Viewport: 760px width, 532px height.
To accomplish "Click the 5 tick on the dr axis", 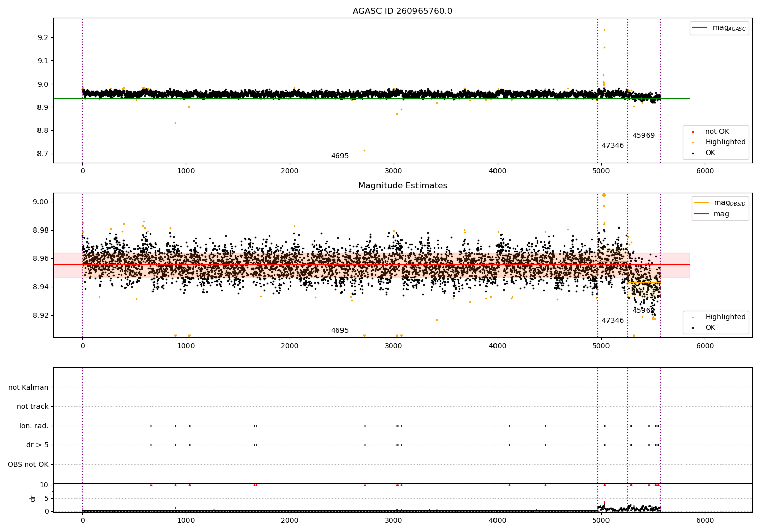I will tap(46, 498).
